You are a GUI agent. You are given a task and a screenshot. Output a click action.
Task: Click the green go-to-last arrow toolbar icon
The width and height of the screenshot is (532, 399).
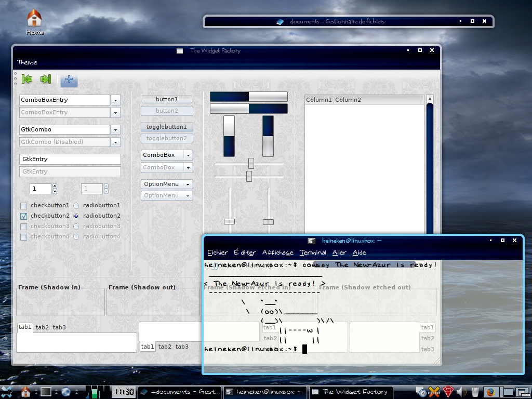tap(46, 79)
